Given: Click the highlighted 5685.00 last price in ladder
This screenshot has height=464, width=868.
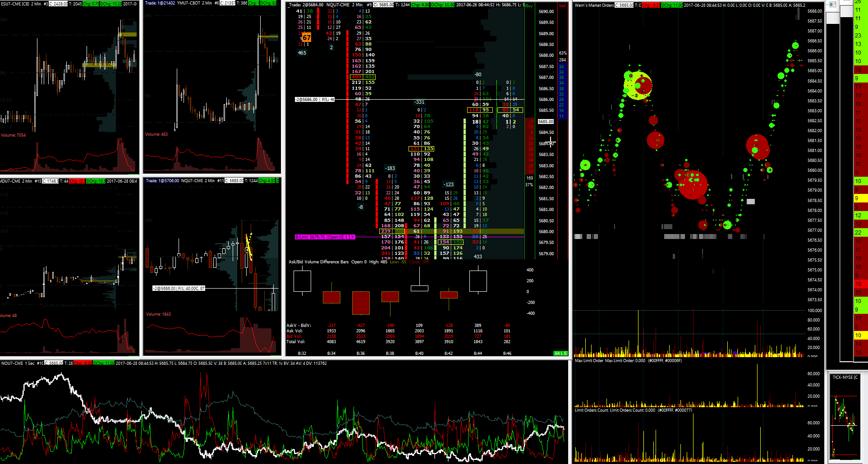Looking at the screenshot, I should (546, 122).
